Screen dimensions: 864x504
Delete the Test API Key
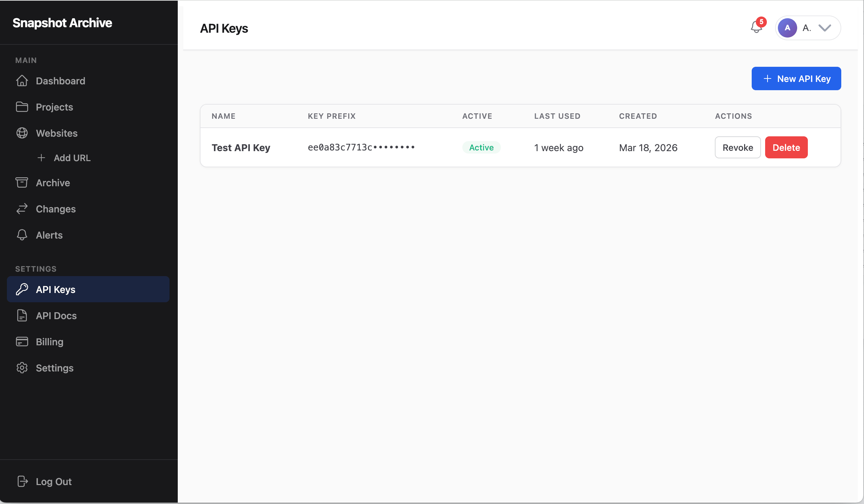pyautogui.click(x=786, y=147)
